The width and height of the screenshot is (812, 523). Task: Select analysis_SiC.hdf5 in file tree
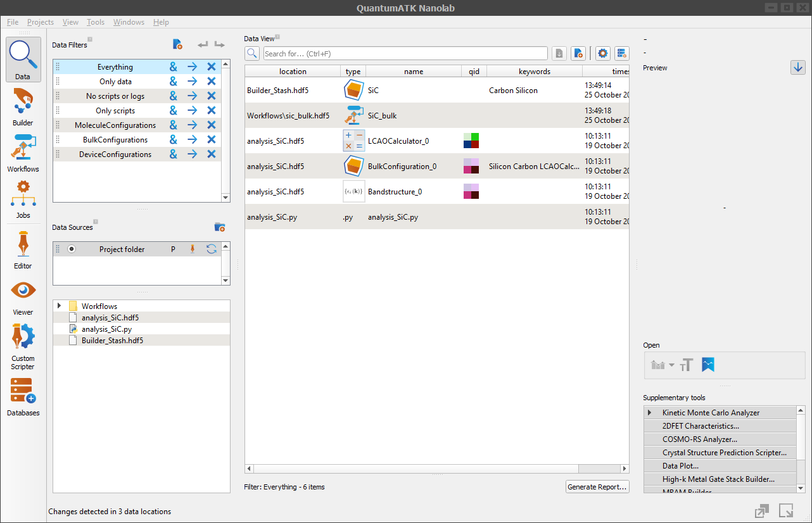click(110, 318)
